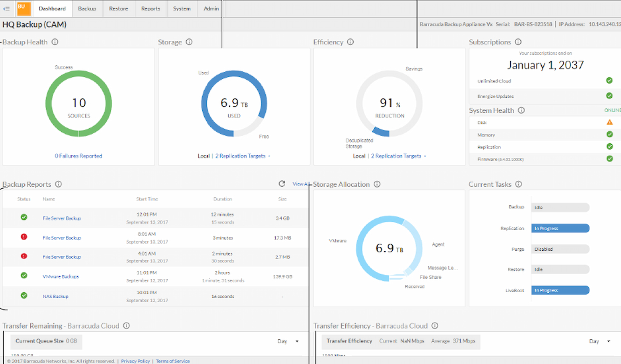Open the Terms of Service link
Image resolution: width=621 pixels, height=364 pixels.
click(173, 361)
